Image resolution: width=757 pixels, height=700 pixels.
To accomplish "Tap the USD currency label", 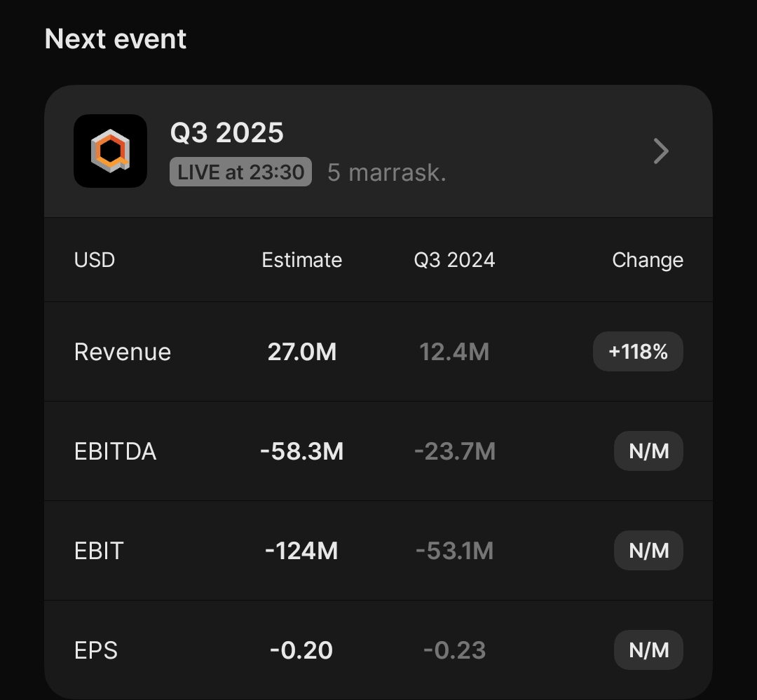I will pyautogui.click(x=95, y=260).
